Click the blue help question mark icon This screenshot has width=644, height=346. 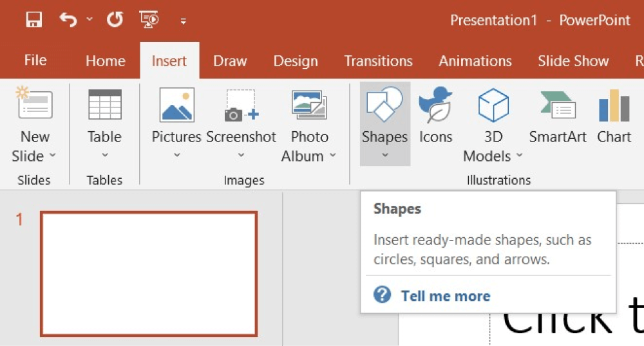(x=382, y=295)
